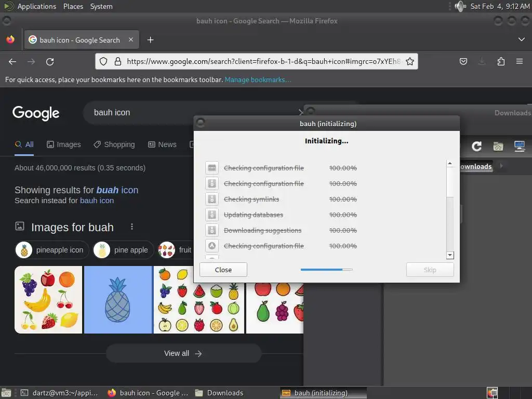Switch to the Shopping search tab

114,144
